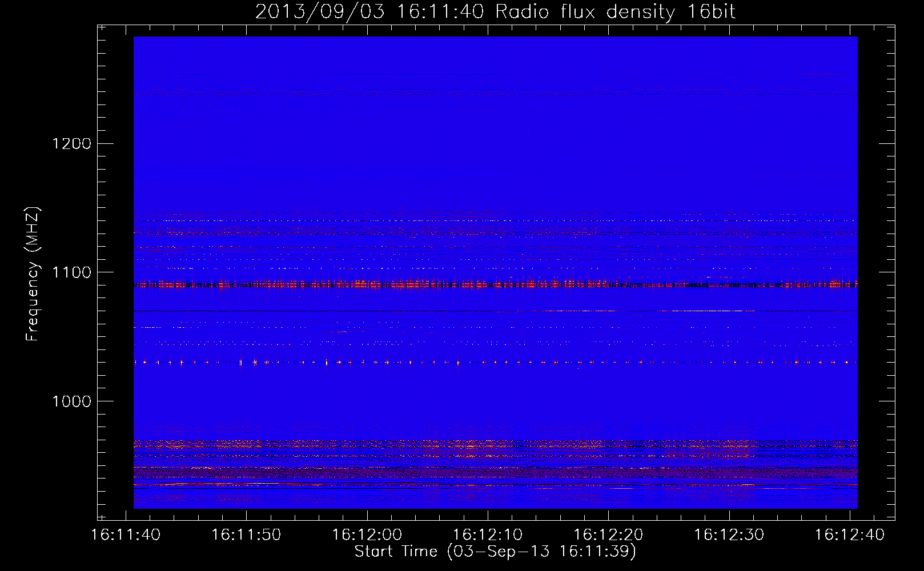This screenshot has width=924, height=571.
Task: Select the 1000 frequency tick label
Action: click(71, 401)
